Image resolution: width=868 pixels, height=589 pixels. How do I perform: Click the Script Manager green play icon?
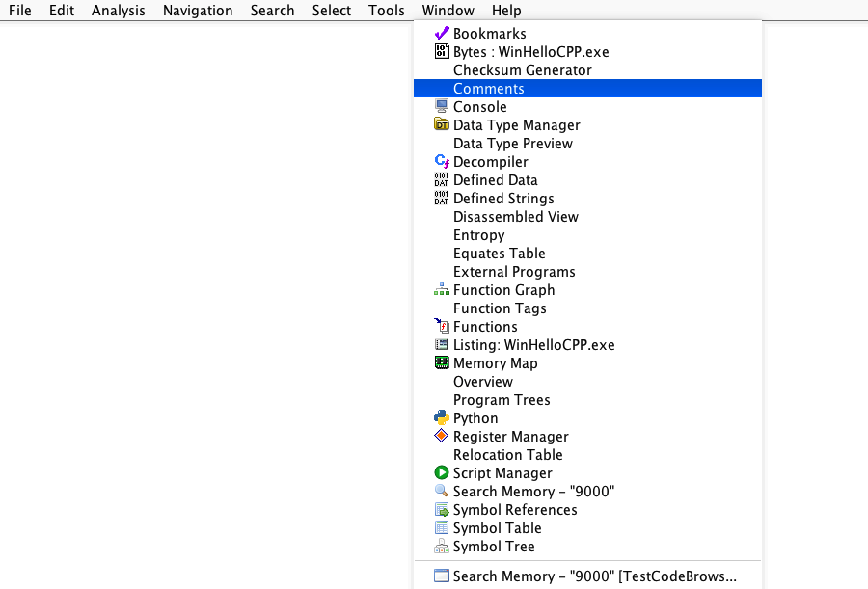coord(442,473)
